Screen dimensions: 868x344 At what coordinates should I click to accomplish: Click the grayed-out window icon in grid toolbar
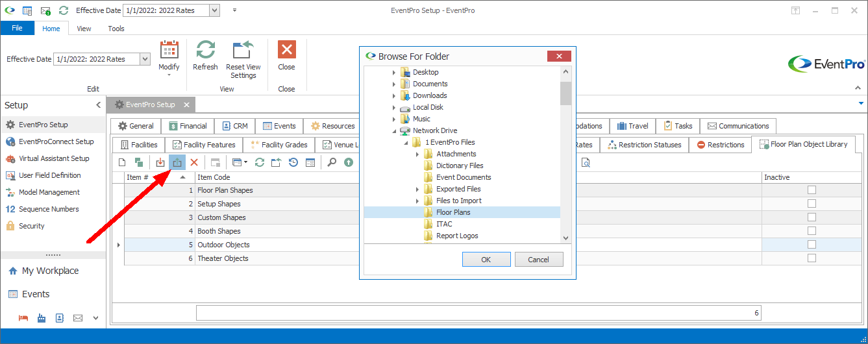(216, 162)
